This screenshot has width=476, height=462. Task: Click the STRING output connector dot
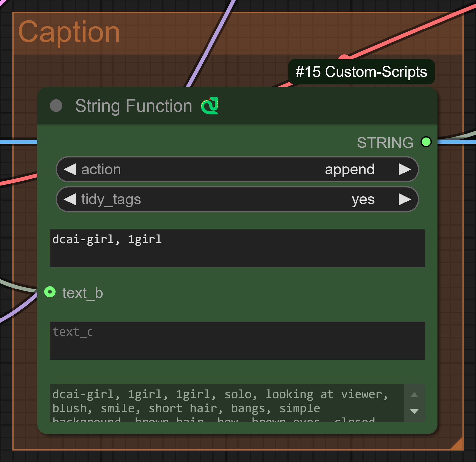click(426, 142)
